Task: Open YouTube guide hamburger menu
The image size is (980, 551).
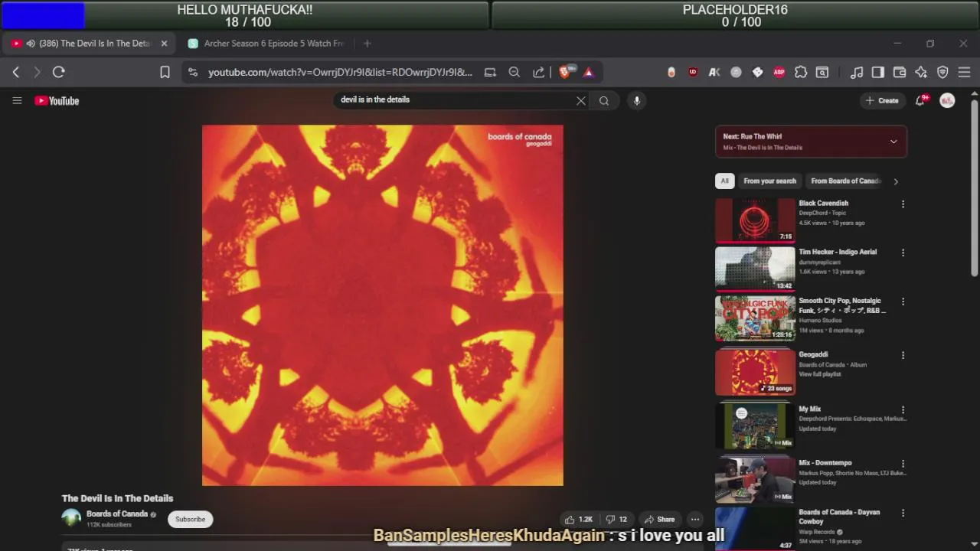Action: click(17, 100)
